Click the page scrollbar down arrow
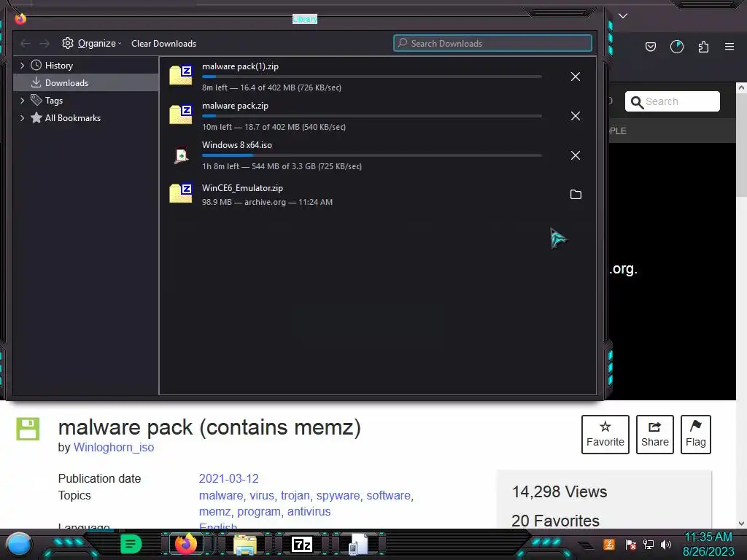The image size is (747, 560). tap(741, 523)
